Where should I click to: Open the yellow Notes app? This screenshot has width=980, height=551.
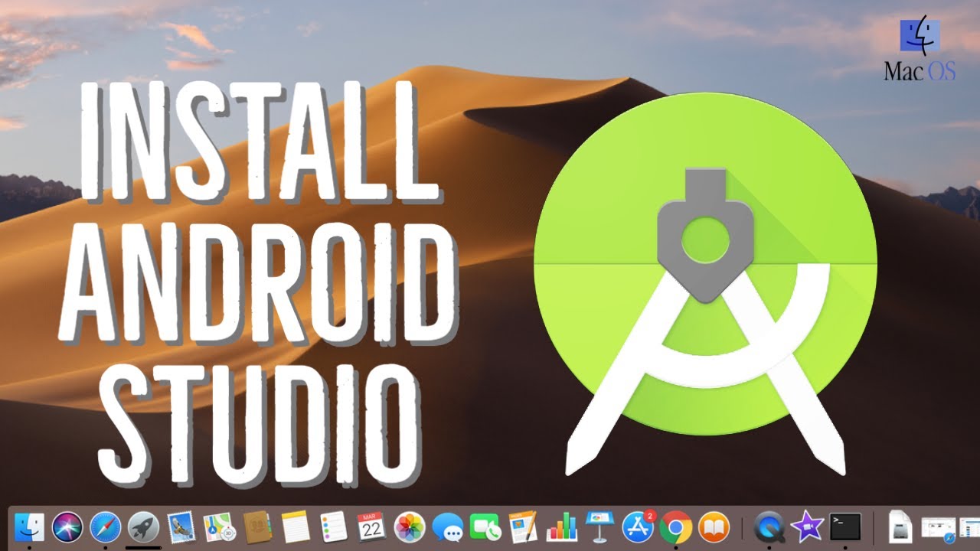(x=295, y=527)
